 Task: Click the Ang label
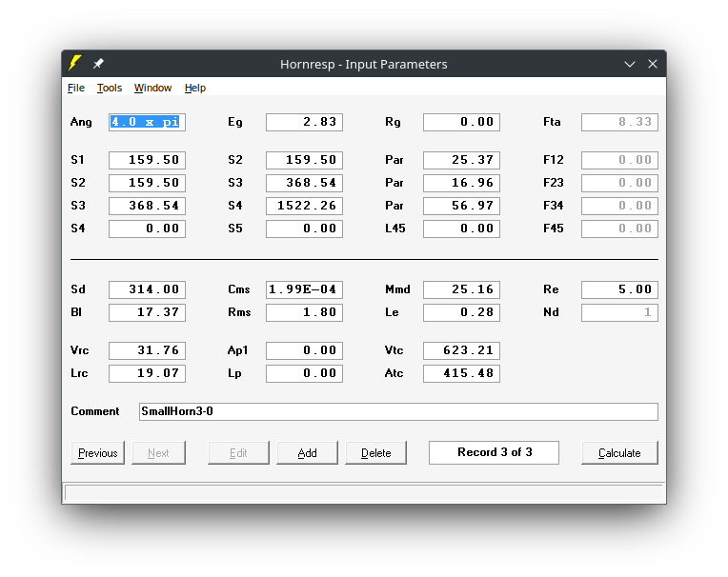coord(81,123)
